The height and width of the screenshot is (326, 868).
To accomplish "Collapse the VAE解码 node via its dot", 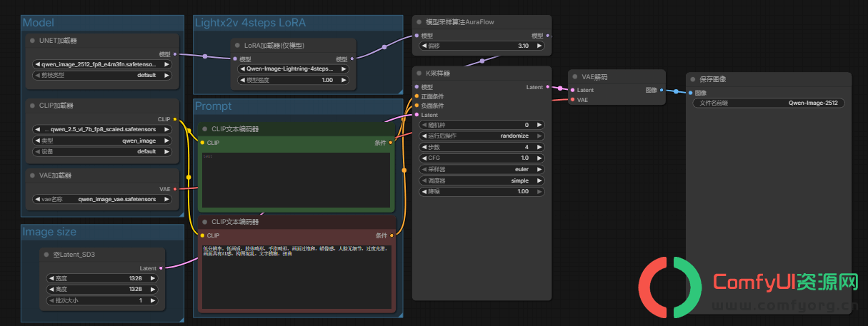I will coord(574,76).
